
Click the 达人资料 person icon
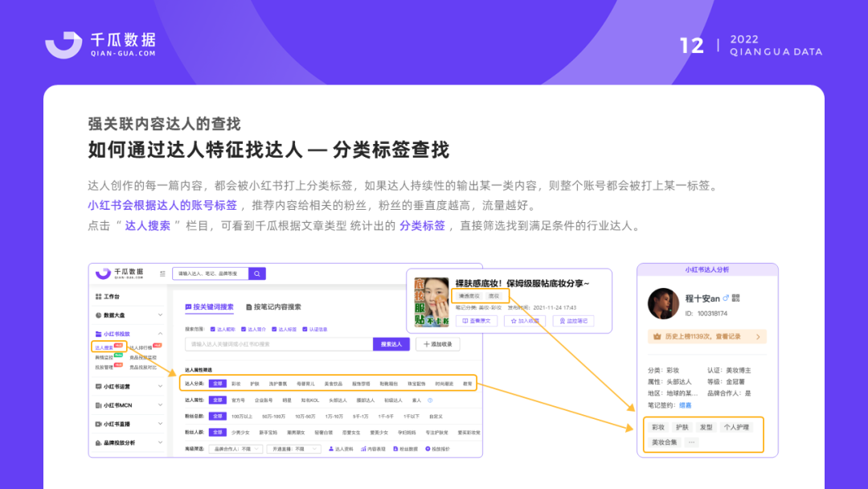pos(331,449)
